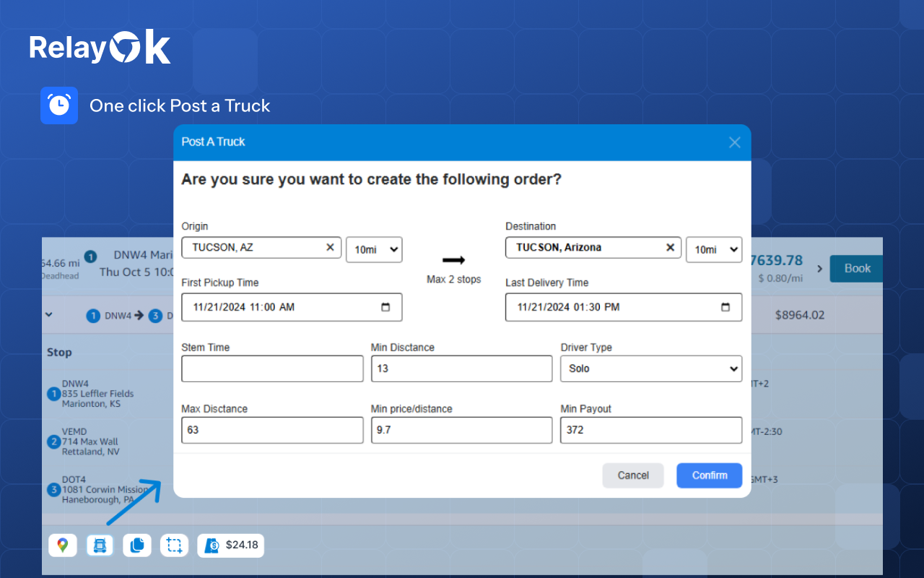This screenshot has width=924, height=578.
Task: Click the Cancel button
Action: coord(633,475)
